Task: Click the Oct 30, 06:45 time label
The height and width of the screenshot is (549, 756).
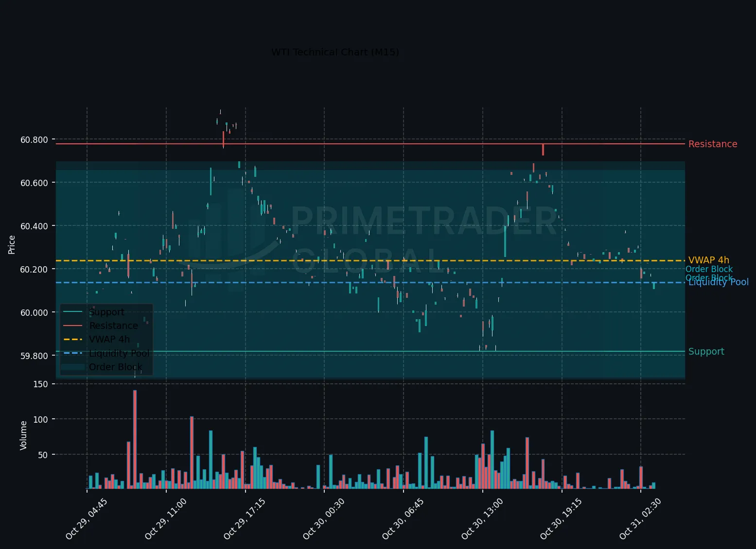Action: [x=403, y=518]
